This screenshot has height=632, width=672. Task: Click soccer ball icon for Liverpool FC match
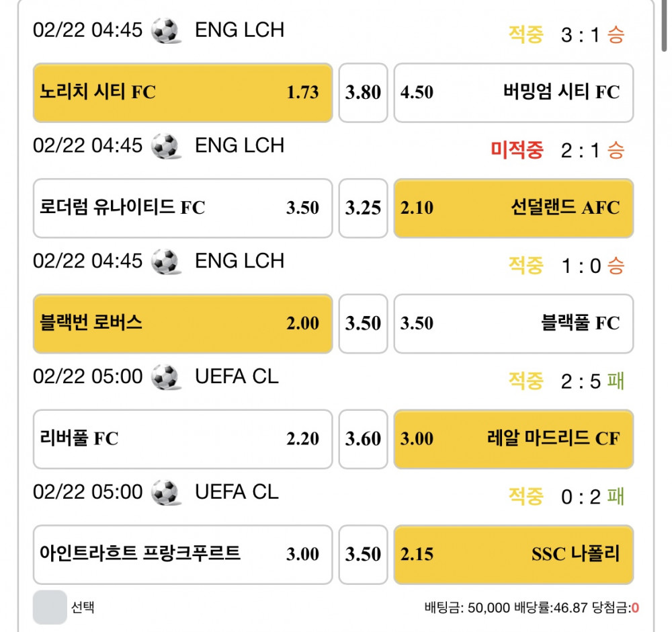166,377
